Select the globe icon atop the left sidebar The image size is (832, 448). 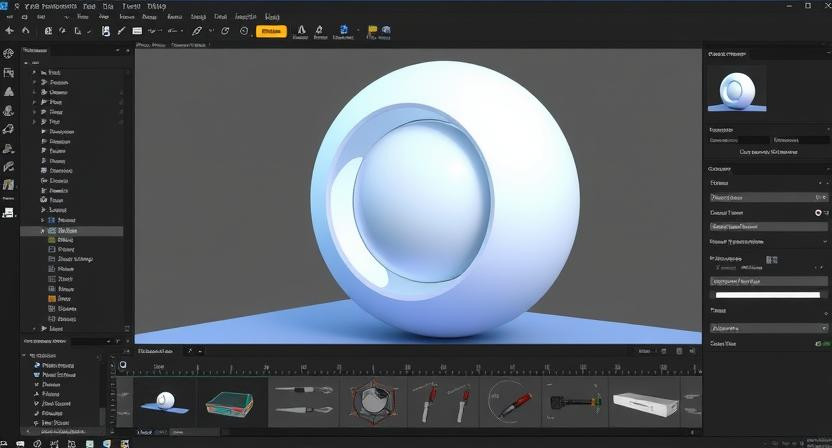(x=9, y=53)
